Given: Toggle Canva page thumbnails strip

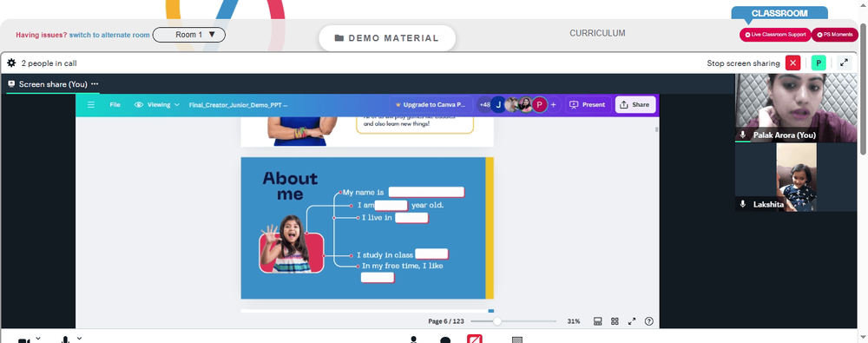Looking at the screenshot, I should click(598, 321).
